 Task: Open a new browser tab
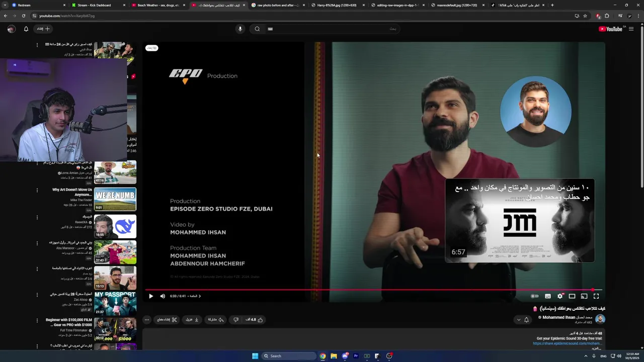pos(552,5)
